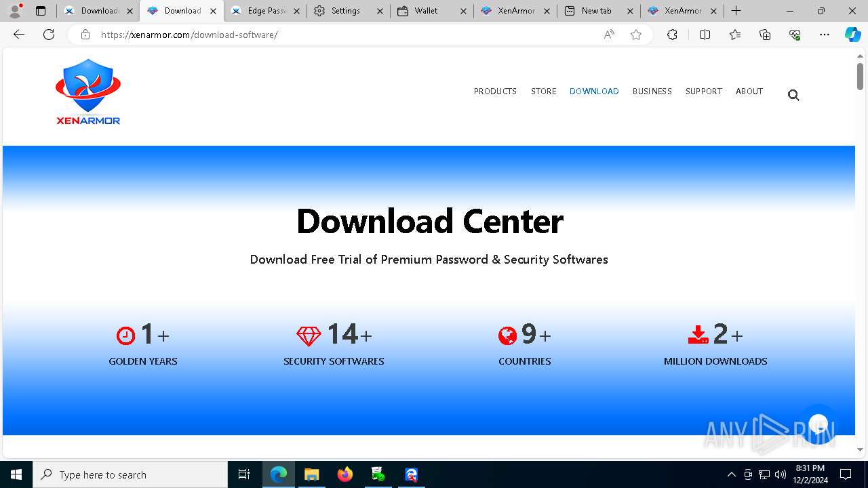Open the Collections icon
The image size is (868, 488).
click(765, 35)
